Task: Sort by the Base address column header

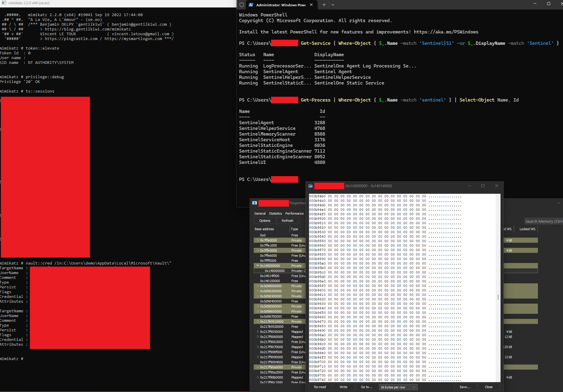Action: point(271,229)
